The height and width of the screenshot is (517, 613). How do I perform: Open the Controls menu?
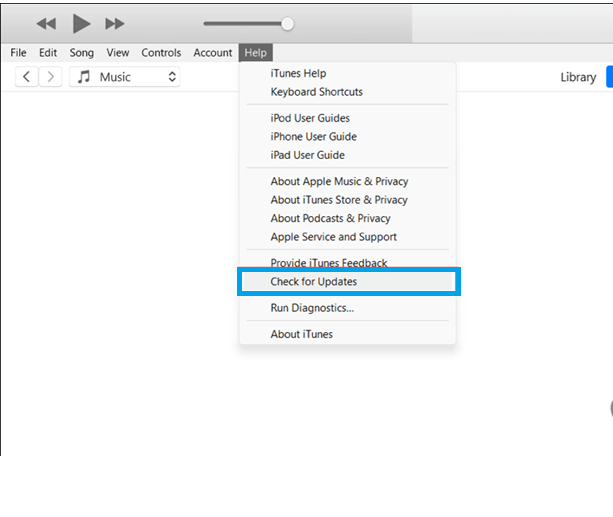(161, 53)
